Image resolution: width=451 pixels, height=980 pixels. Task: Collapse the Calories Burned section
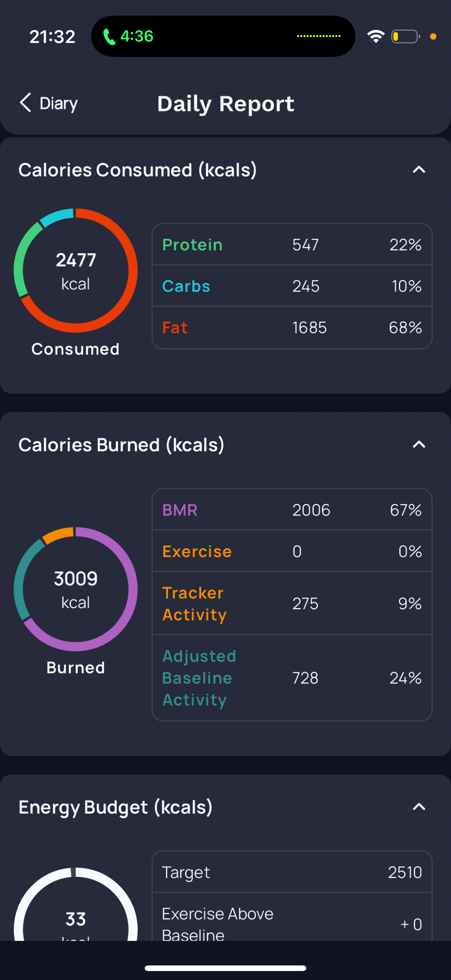pos(419,444)
